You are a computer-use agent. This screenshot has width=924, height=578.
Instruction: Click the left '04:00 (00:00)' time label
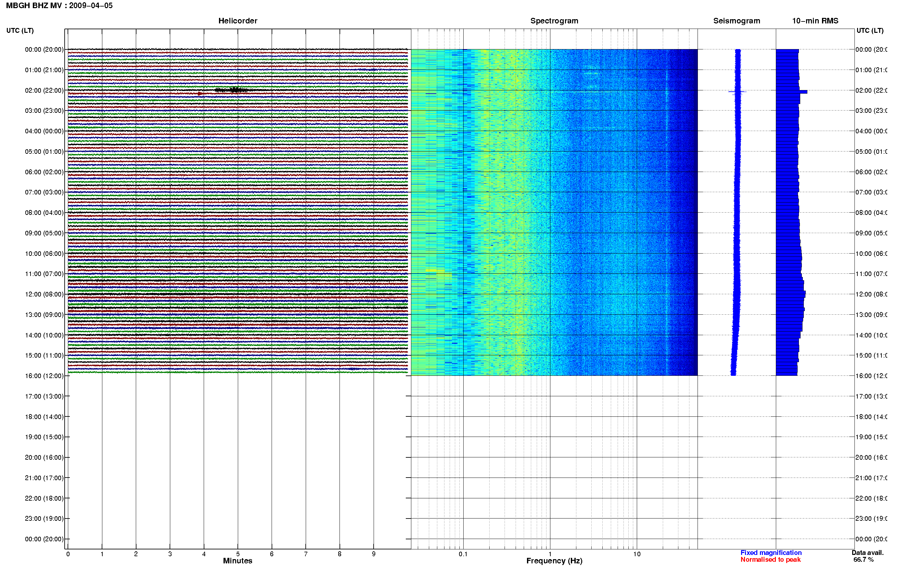44,131
